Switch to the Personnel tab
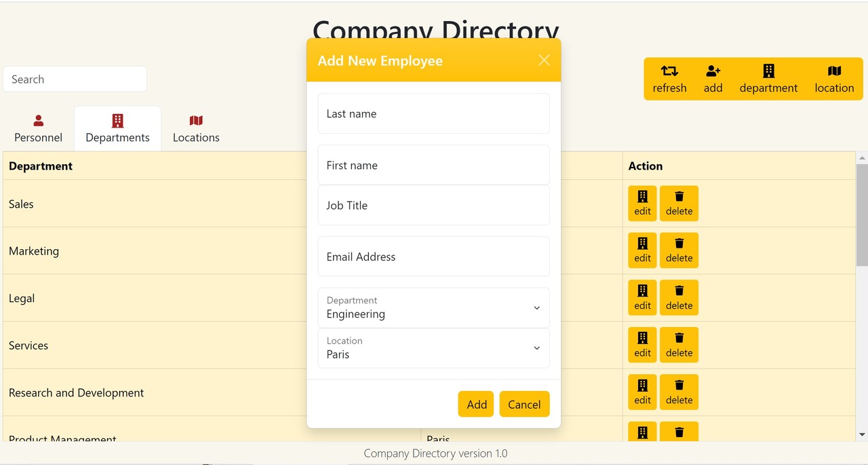 (x=39, y=128)
